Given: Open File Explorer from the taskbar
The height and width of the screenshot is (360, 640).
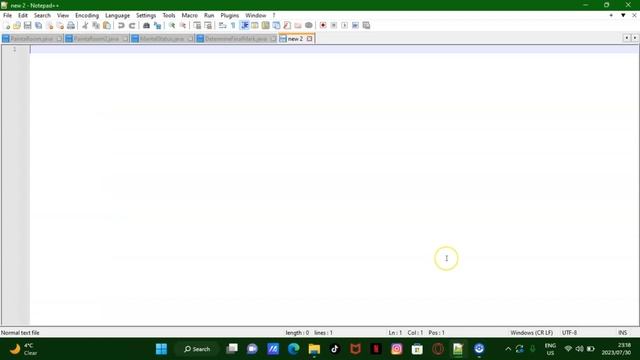Looking at the screenshot, I should [314, 349].
